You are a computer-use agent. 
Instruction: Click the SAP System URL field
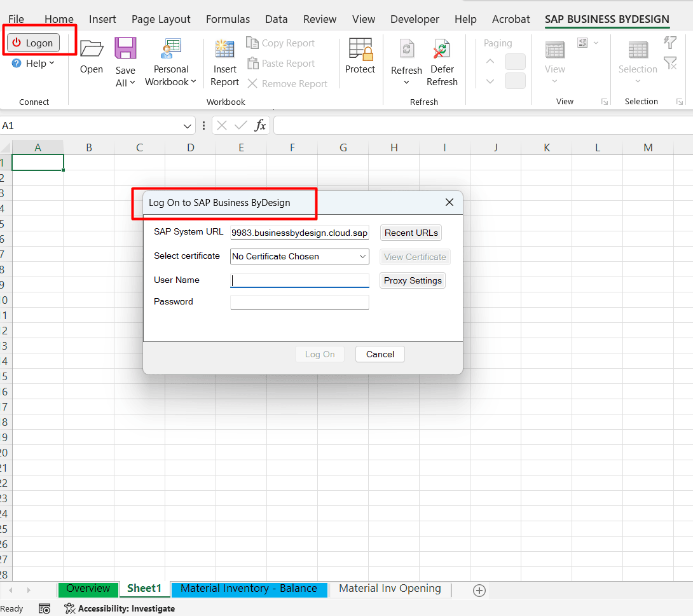click(299, 233)
